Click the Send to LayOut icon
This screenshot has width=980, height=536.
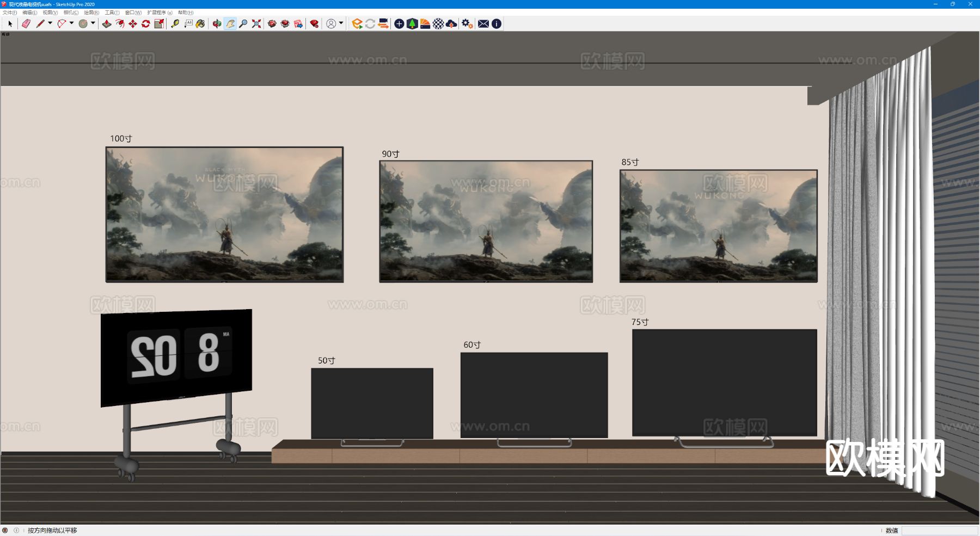pyautogui.click(x=298, y=23)
